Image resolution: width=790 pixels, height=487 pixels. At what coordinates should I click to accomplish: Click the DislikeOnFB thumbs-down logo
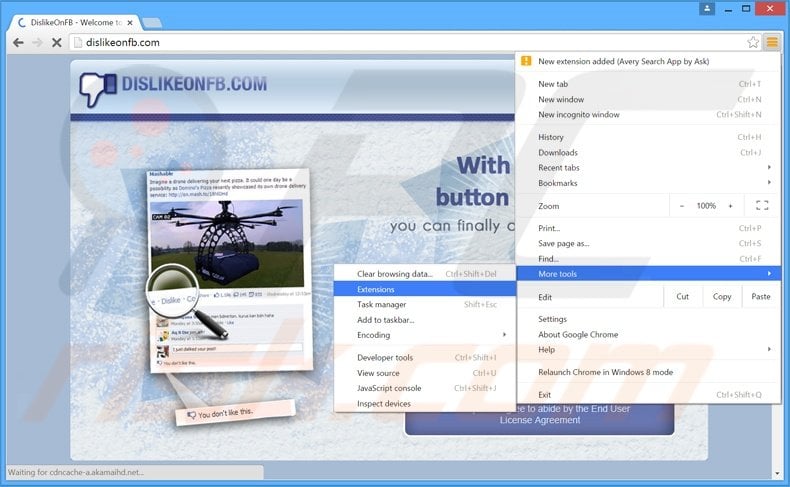[97, 89]
